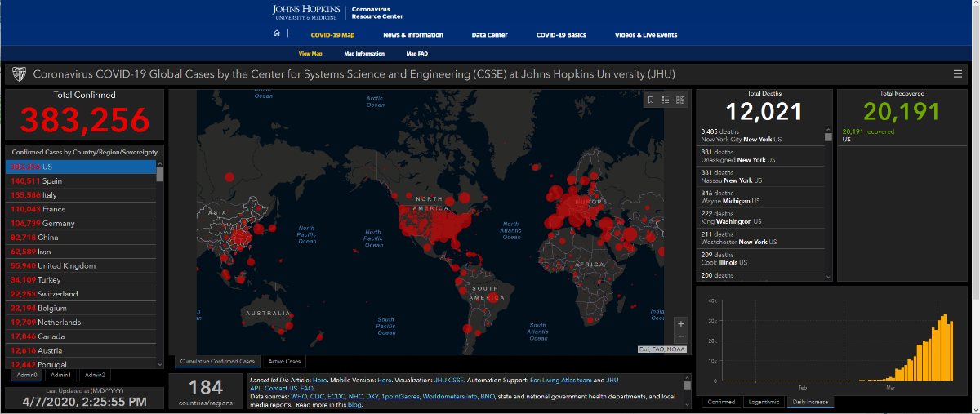
Task: Click the shield crest icon beside the dashboard title
Action: tap(19, 74)
